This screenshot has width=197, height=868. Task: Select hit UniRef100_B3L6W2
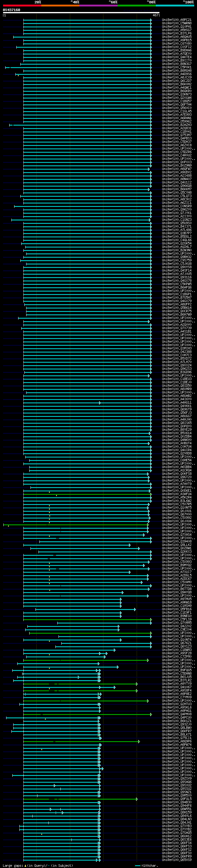point(177,501)
